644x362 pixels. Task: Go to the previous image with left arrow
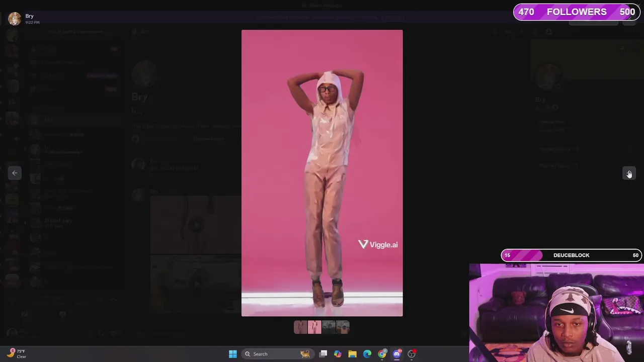click(15, 173)
